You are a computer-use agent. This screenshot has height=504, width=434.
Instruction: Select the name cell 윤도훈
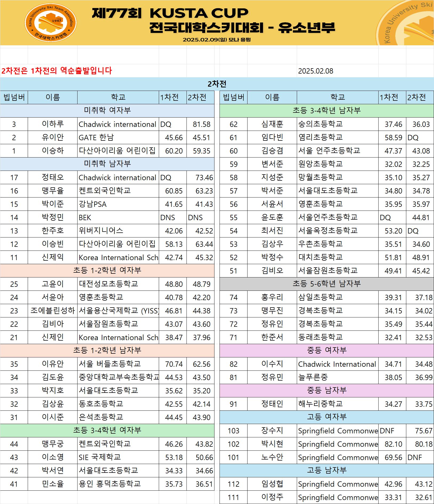point(272,217)
